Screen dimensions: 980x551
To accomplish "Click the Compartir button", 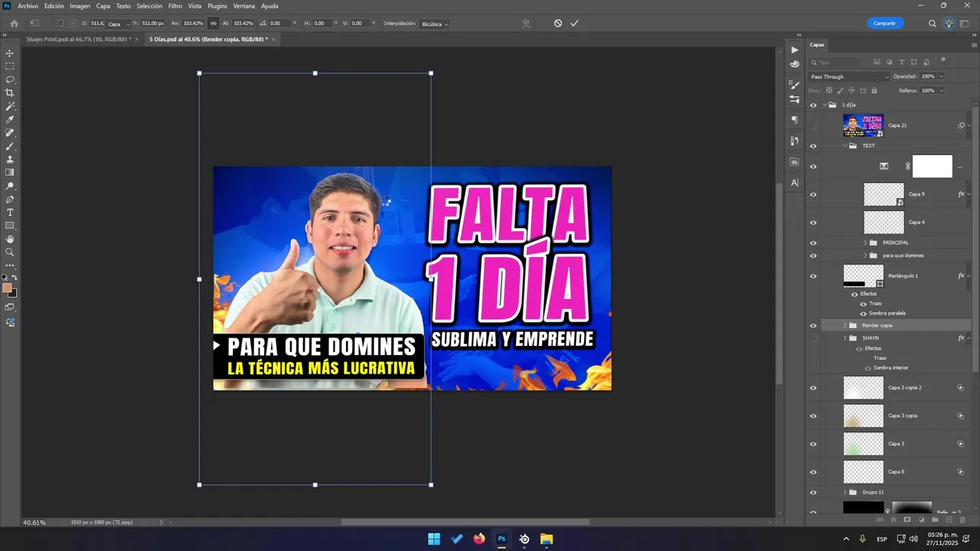I will coord(885,24).
